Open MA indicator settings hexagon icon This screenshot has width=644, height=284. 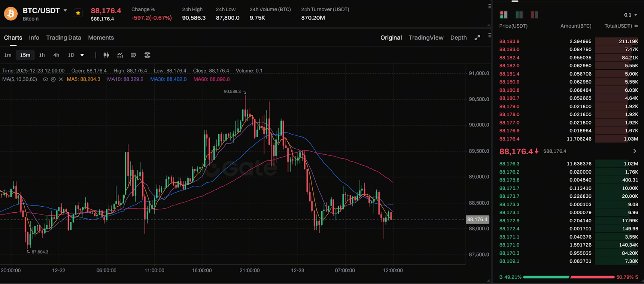point(53,79)
